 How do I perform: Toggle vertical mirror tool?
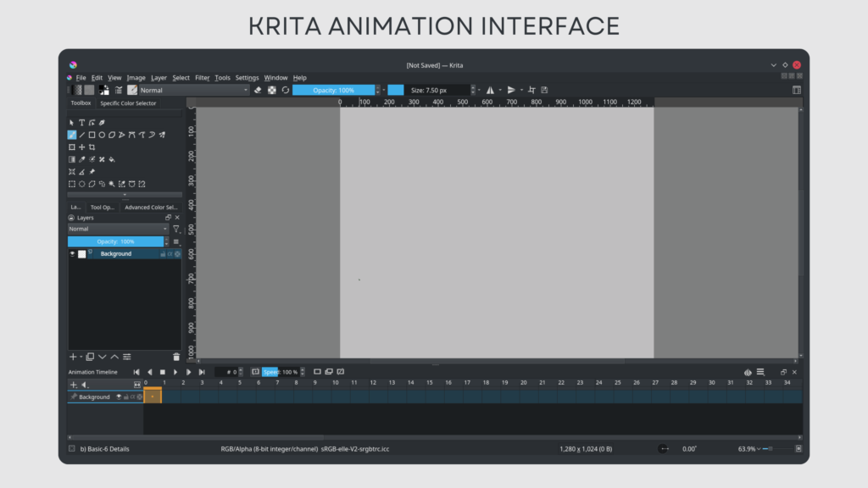(x=511, y=90)
